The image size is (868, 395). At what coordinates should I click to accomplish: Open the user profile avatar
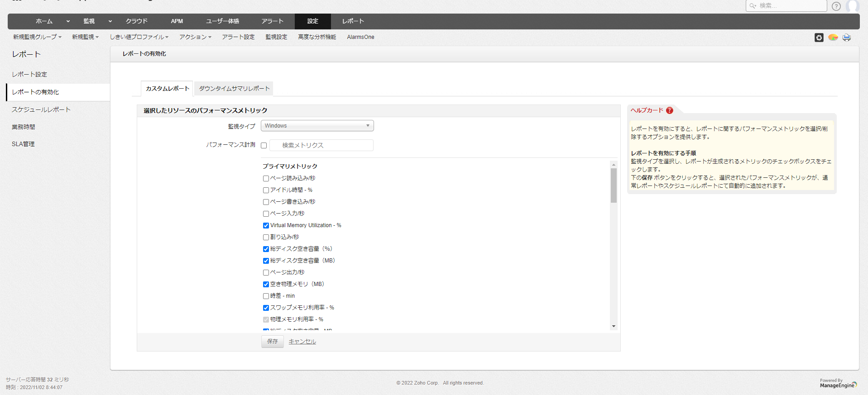(x=852, y=6)
